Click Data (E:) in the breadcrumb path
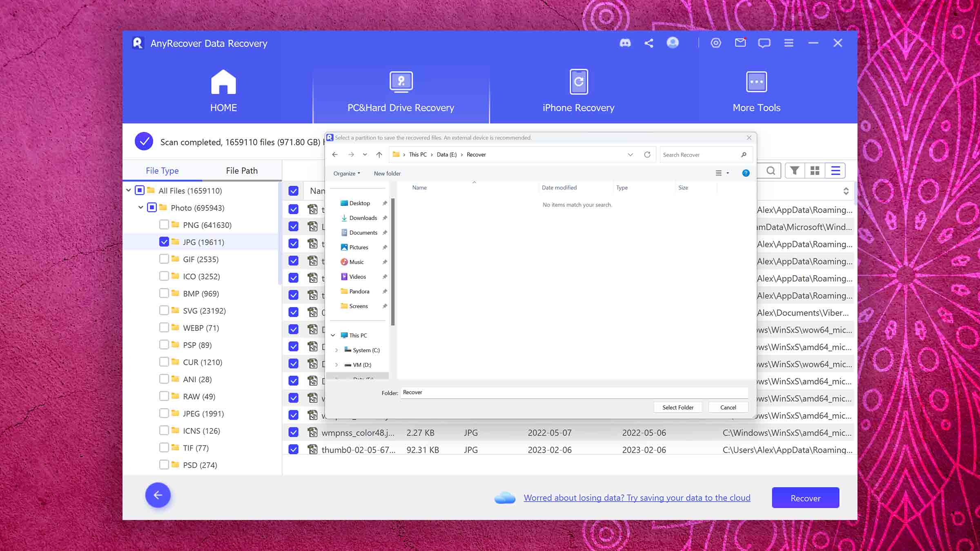Image resolution: width=980 pixels, height=551 pixels. point(447,155)
